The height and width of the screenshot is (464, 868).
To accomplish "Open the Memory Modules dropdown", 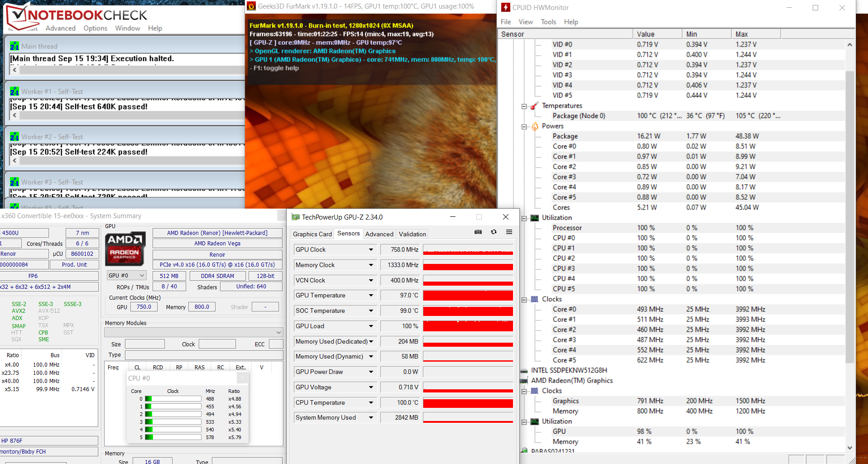I will (x=193, y=332).
